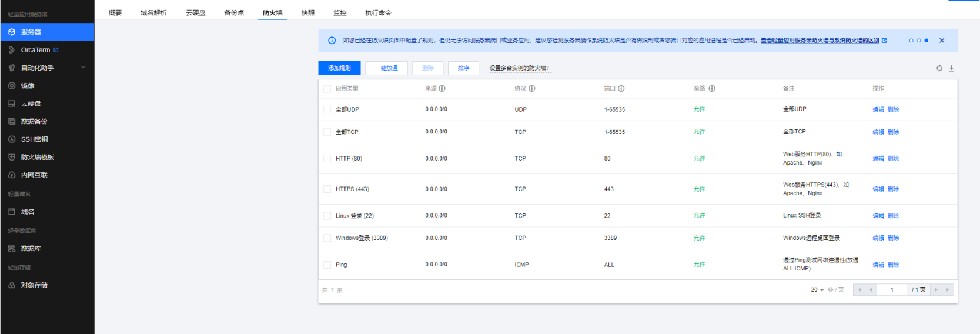Check the 全部UDP rule checkbox
Screen dimensions: 980x334
tap(327, 109)
